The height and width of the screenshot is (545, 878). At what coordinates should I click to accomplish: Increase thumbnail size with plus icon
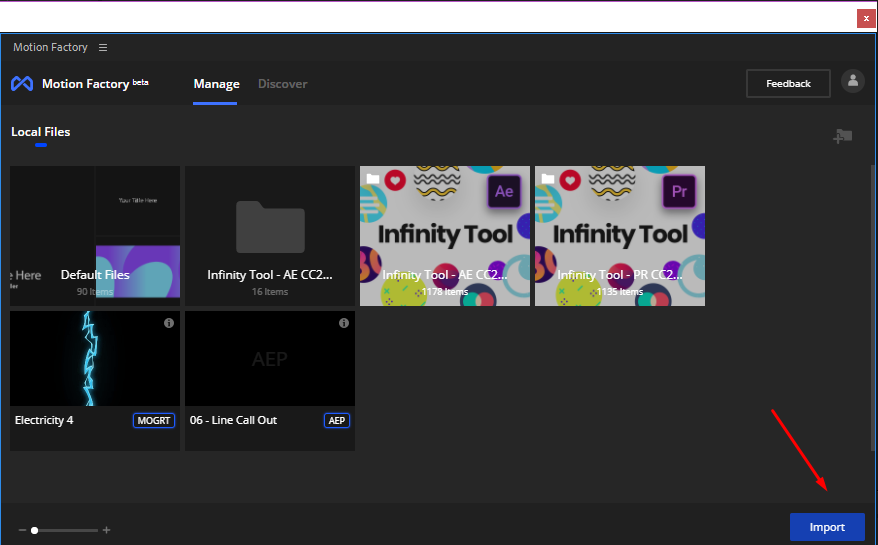click(x=106, y=530)
